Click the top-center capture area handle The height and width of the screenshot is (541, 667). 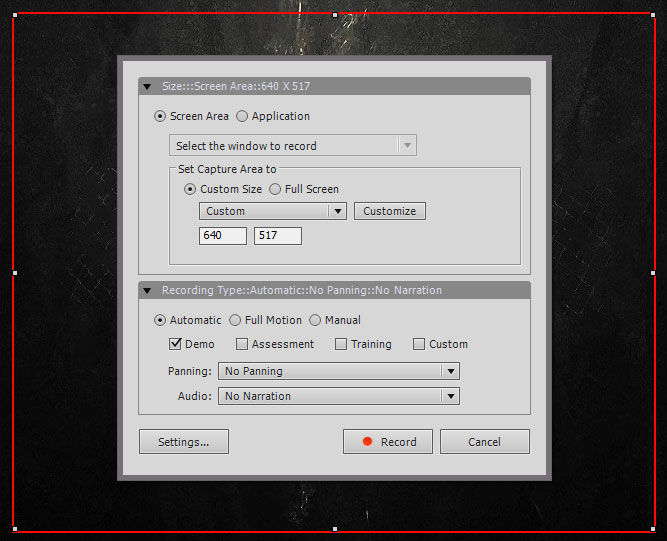[335, 15]
